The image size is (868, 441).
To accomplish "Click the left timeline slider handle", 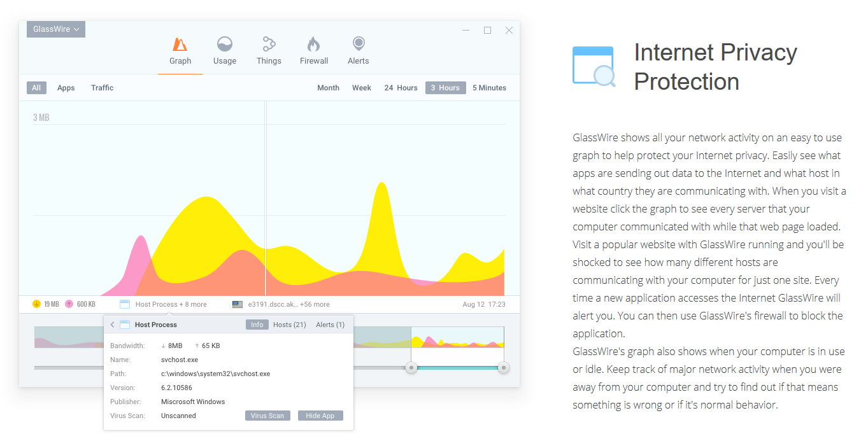I will point(411,368).
